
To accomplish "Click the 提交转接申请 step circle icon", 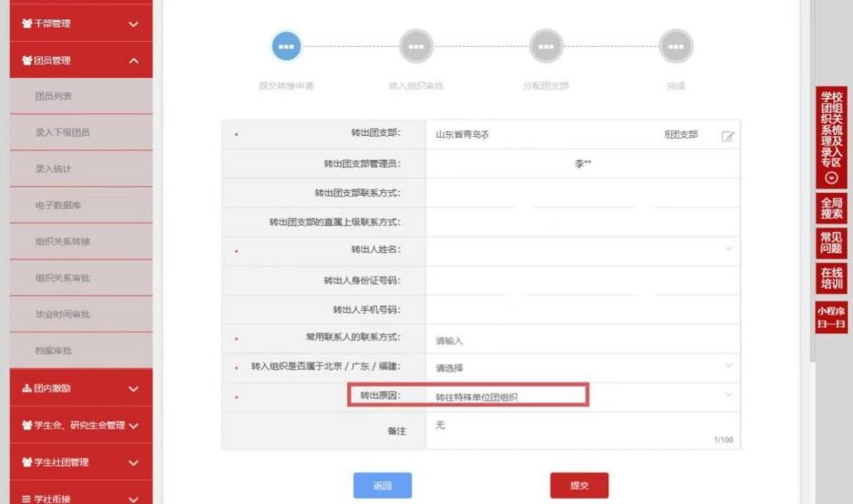I will tap(286, 46).
